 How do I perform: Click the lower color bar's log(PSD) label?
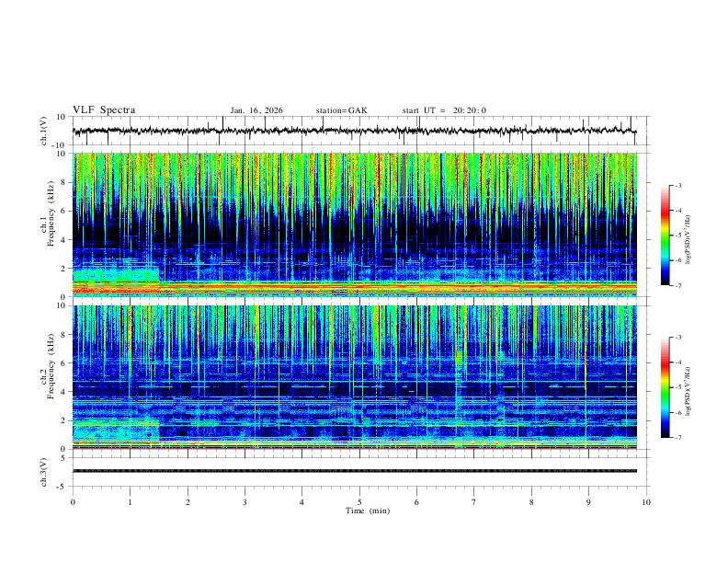688,392
